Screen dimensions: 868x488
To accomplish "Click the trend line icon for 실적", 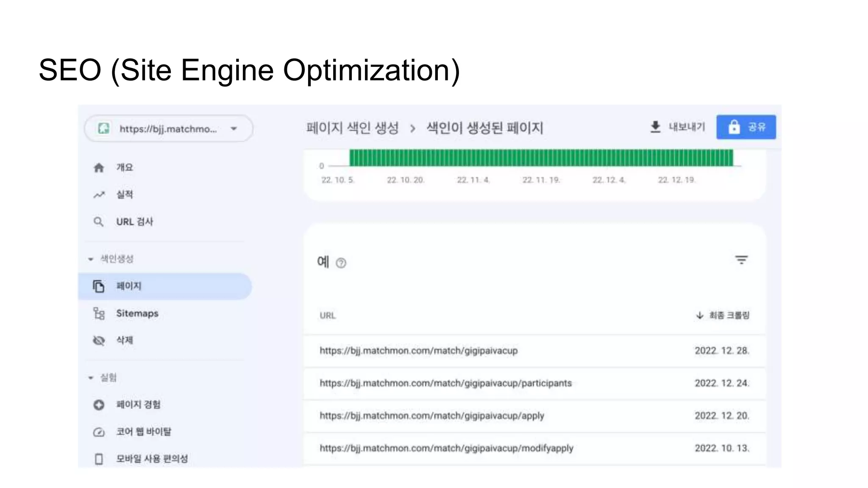I will [99, 195].
